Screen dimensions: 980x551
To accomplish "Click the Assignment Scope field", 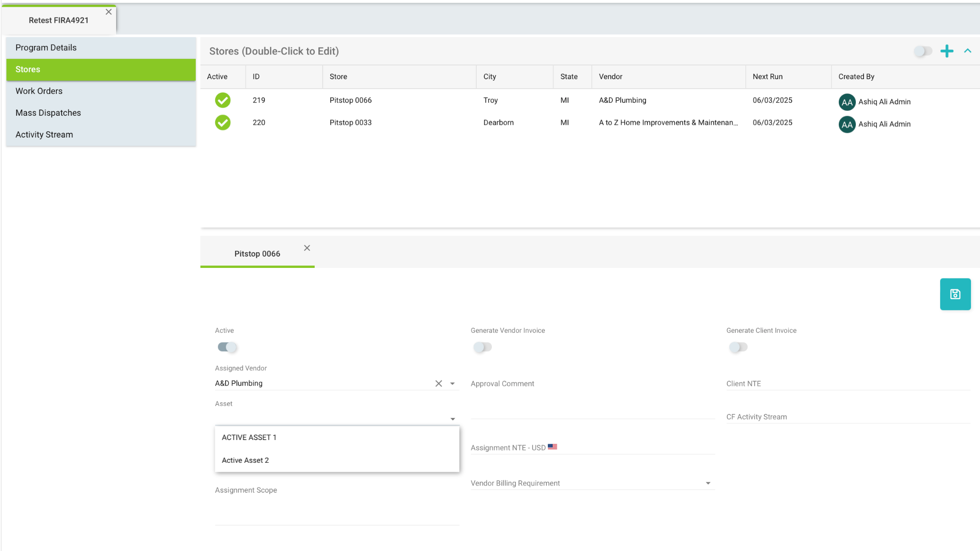I will (x=337, y=505).
